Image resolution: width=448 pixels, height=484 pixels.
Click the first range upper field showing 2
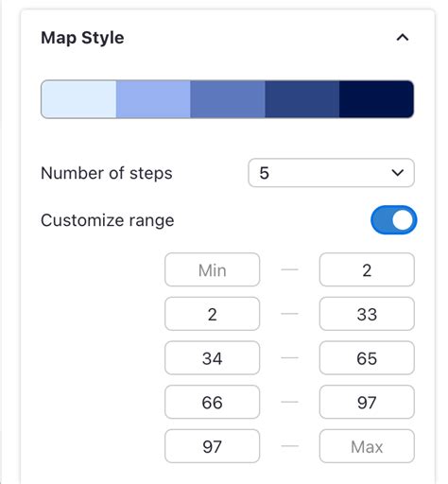click(367, 269)
